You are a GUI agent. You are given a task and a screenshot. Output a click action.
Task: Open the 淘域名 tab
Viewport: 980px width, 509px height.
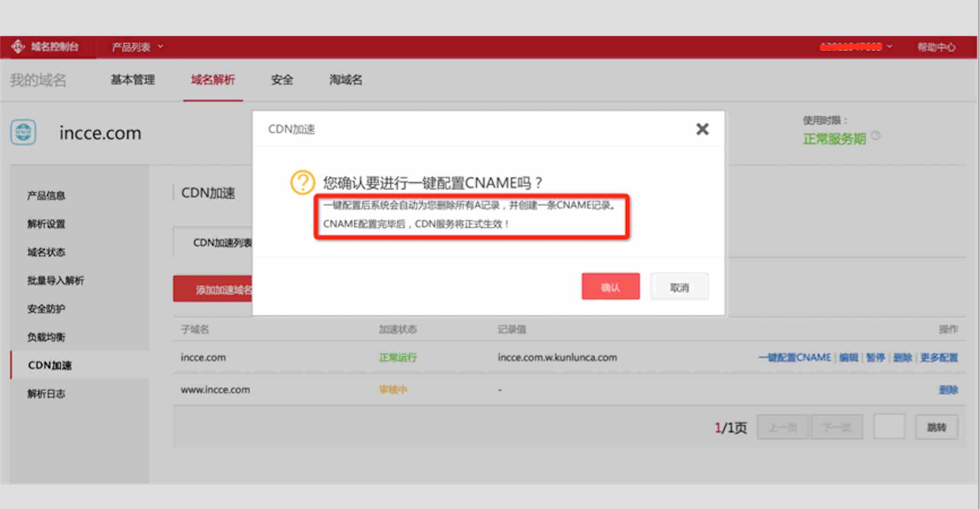(x=345, y=80)
